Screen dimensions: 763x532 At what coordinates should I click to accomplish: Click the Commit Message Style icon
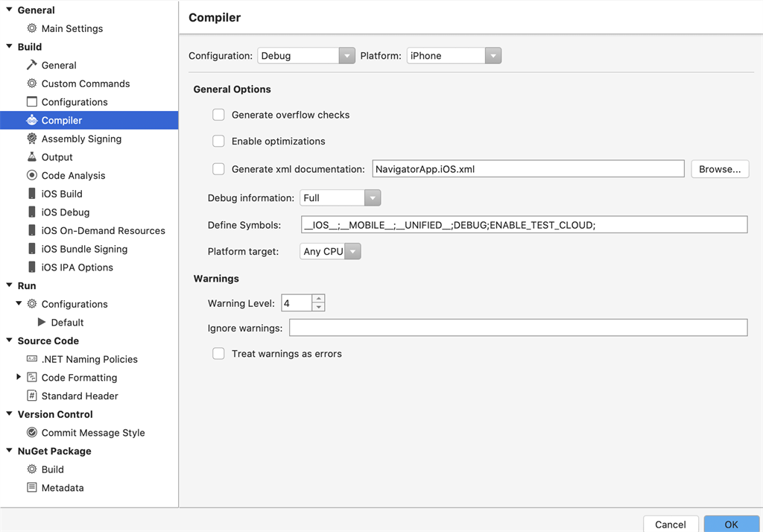click(31, 432)
